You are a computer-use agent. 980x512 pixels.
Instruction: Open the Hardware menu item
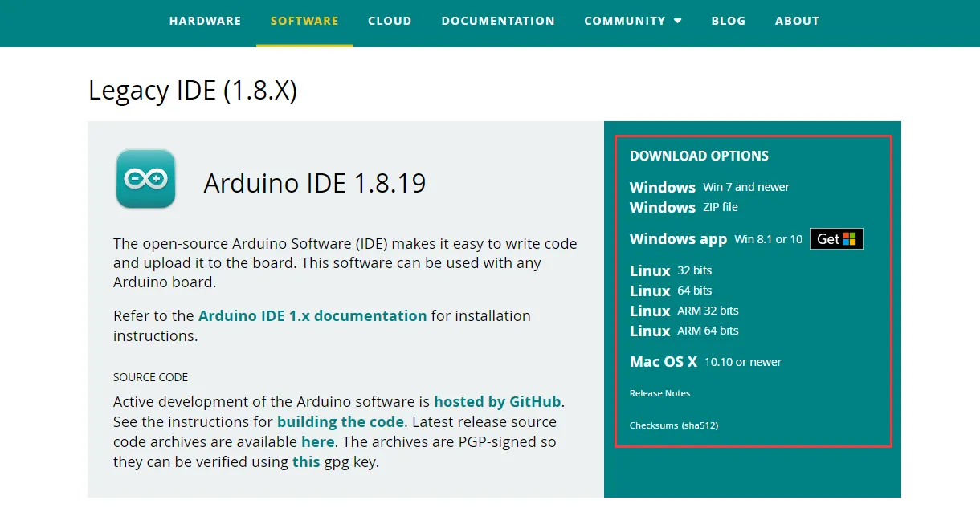pyautogui.click(x=205, y=21)
